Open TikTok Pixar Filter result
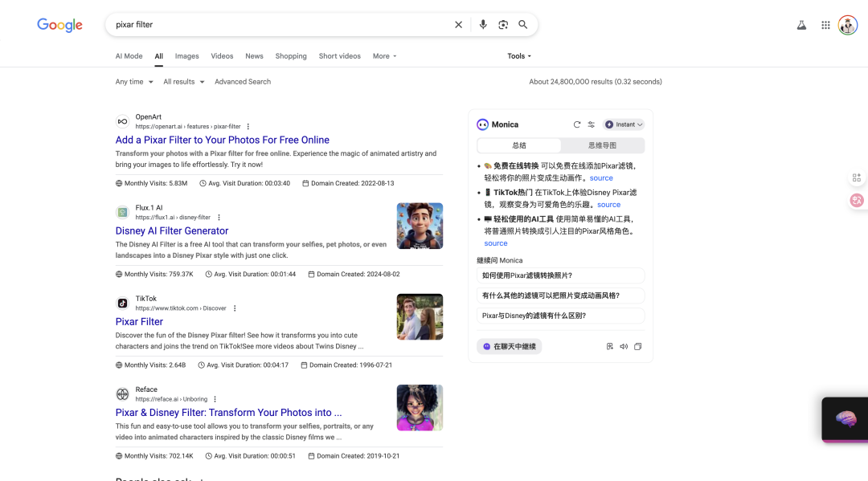Image resolution: width=868 pixels, height=481 pixels. pyautogui.click(x=139, y=322)
